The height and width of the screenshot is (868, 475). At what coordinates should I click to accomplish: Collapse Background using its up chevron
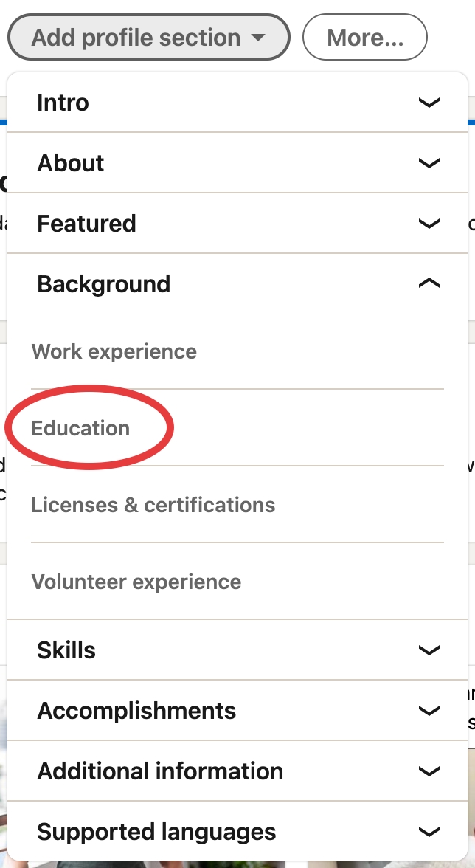429,283
